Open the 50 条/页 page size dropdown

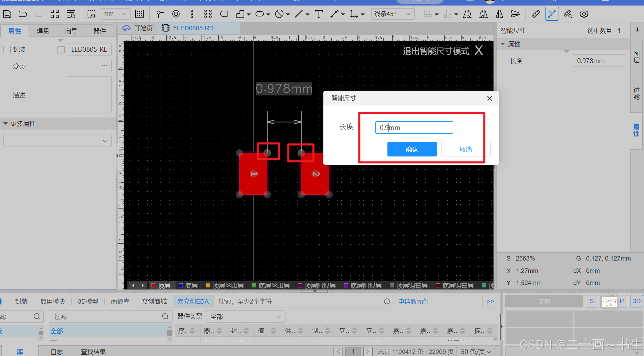click(x=476, y=352)
